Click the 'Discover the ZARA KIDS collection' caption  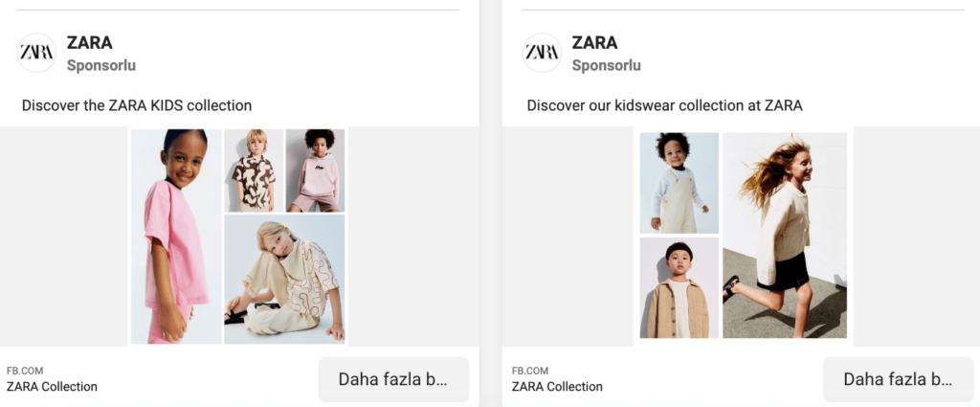point(137,105)
